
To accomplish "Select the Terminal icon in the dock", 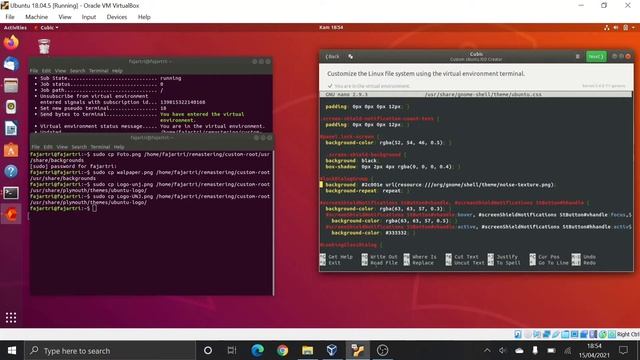I will pyautogui.click(x=11, y=193).
